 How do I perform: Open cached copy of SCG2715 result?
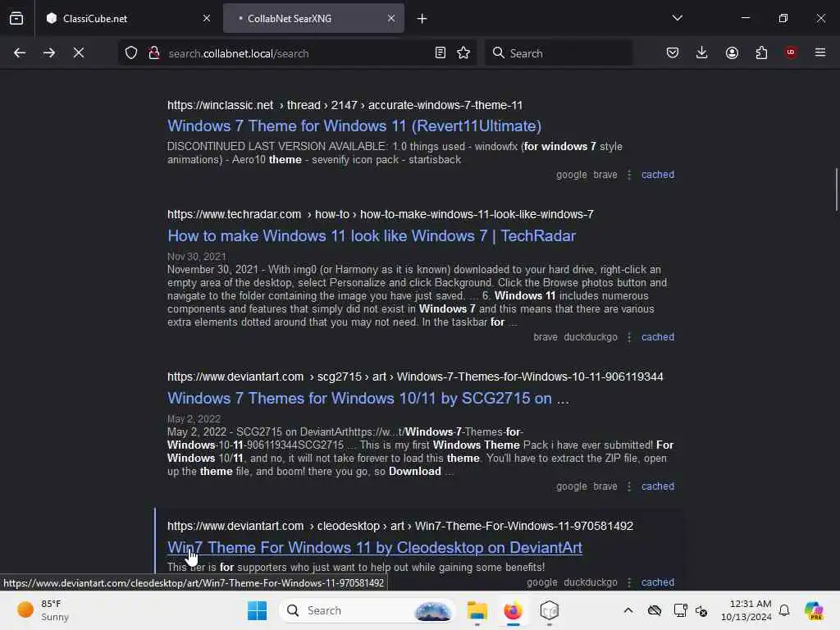click(657, 486)
